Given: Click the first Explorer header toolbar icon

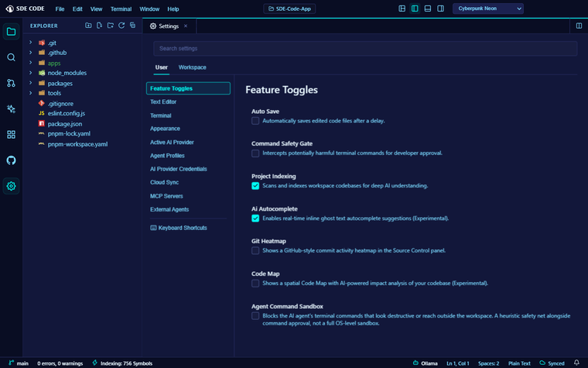Looking at the screenshot, I should point(88,26).
